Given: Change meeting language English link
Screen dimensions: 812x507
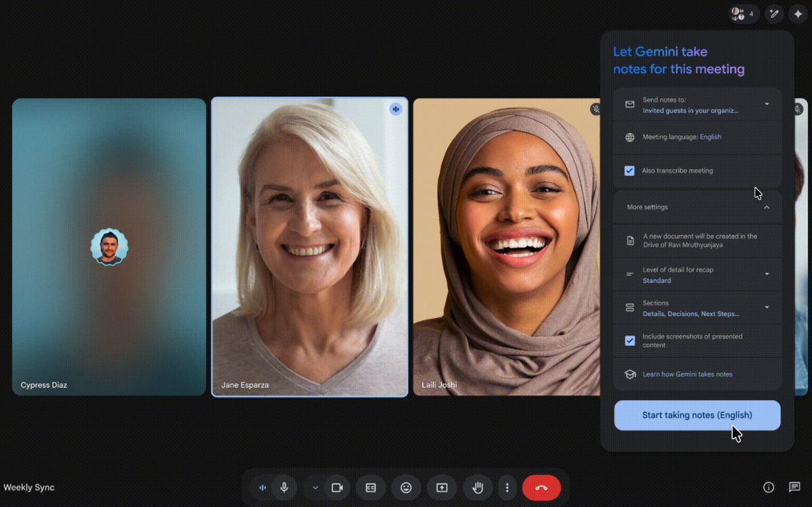Looking at the screenshot, I should pos(710,137).
